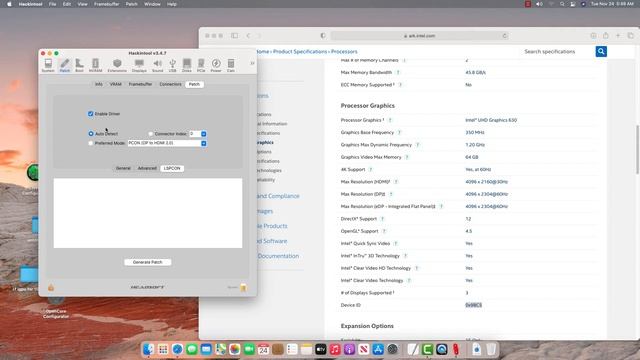Open the File menu
The width and height of the screenshot is (640, 360).
pyautogui.click(x=52, y=4)
